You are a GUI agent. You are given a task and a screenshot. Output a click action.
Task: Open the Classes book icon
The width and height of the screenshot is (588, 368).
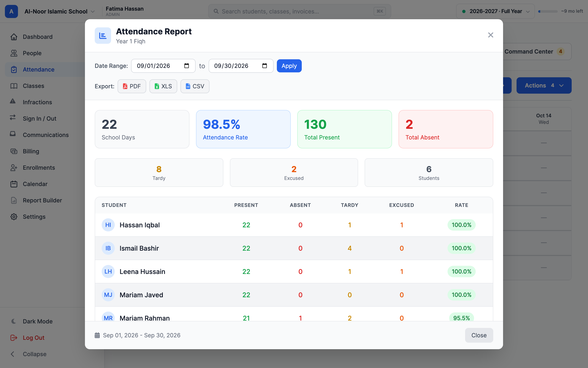pos(14,86)
